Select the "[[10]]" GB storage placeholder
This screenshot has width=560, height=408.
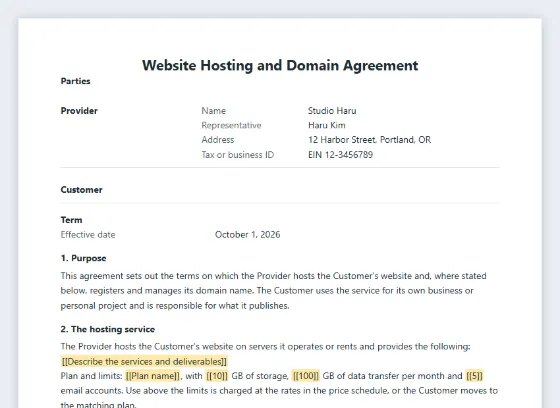[x=217, y=376]
